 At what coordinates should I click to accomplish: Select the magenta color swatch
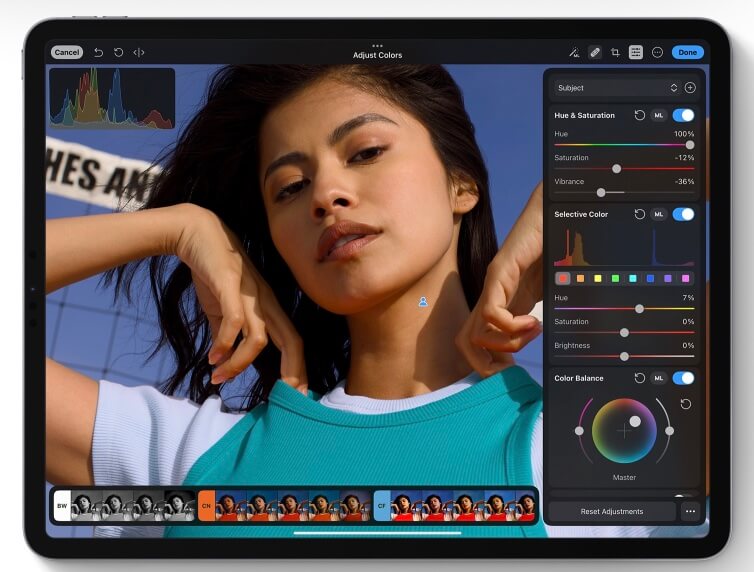coord(685,278)
